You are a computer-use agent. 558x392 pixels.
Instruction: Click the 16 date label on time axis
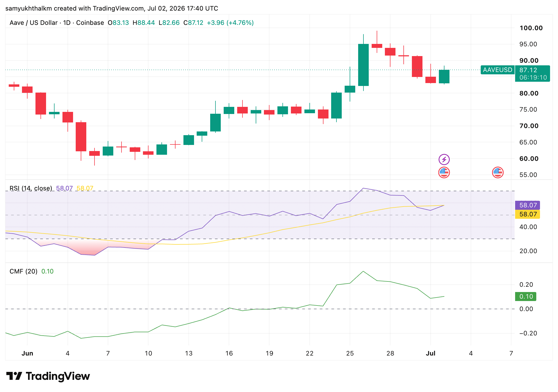229,353
